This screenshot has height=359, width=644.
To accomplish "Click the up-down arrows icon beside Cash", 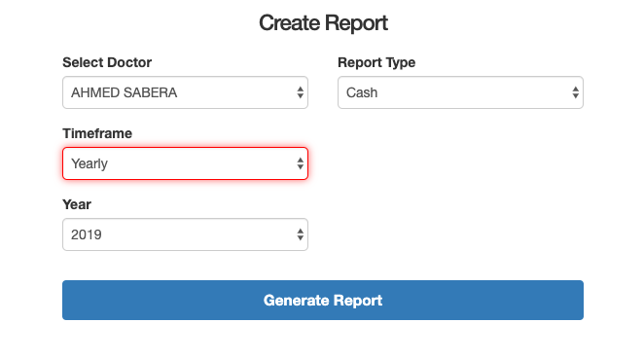I will [575, 92].
